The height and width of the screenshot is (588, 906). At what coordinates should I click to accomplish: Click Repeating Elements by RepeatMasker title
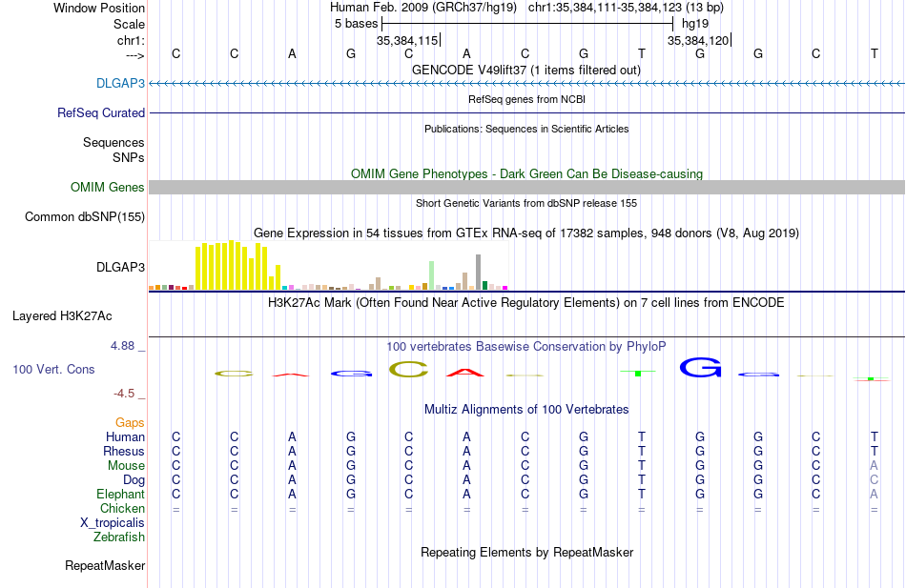tap(527, 552)
